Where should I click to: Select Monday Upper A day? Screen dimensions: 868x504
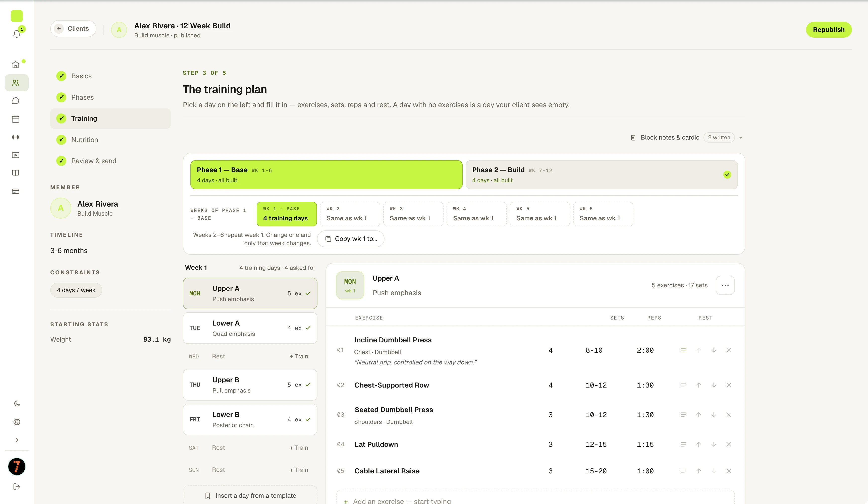[x=250, y=293]
